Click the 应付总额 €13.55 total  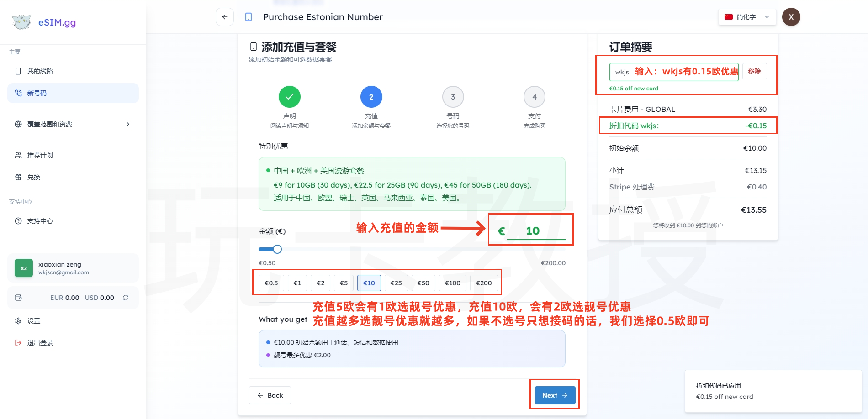click(x=688, y=210)
